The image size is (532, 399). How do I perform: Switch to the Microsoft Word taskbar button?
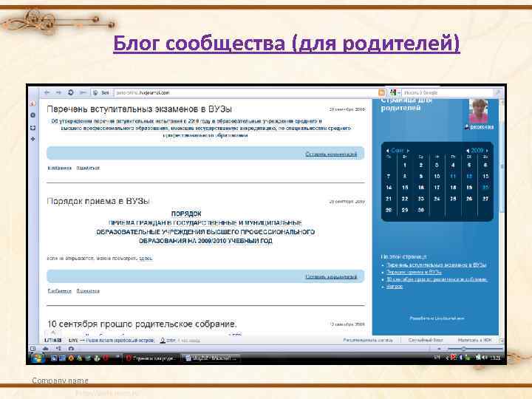(211, 358)
